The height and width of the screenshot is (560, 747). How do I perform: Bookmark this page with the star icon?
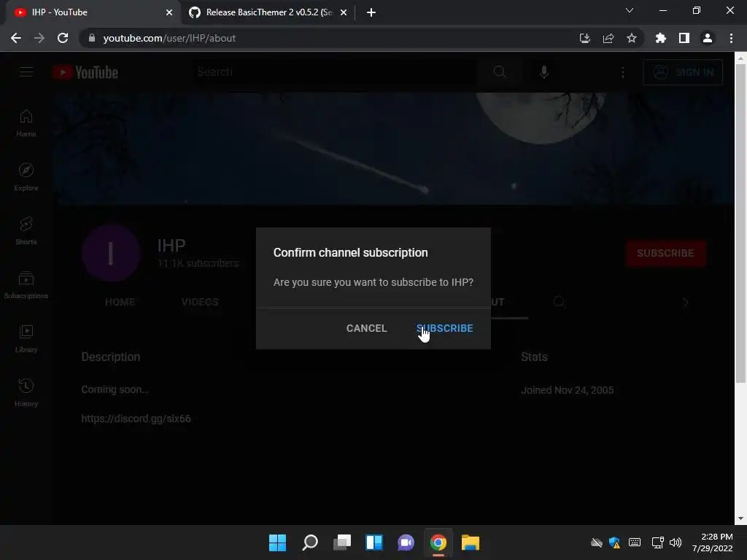632,38
